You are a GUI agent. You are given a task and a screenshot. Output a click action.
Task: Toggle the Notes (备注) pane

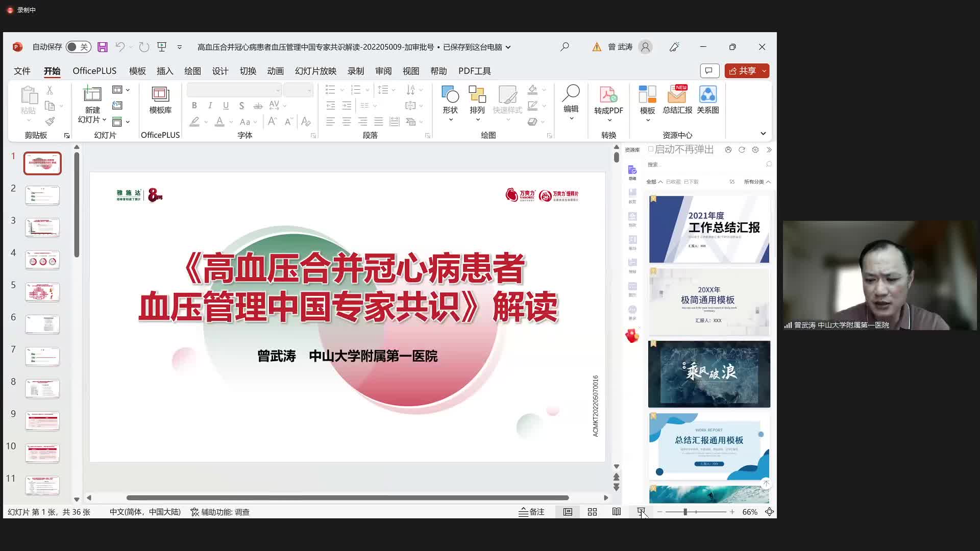click(x=531, y=512)
